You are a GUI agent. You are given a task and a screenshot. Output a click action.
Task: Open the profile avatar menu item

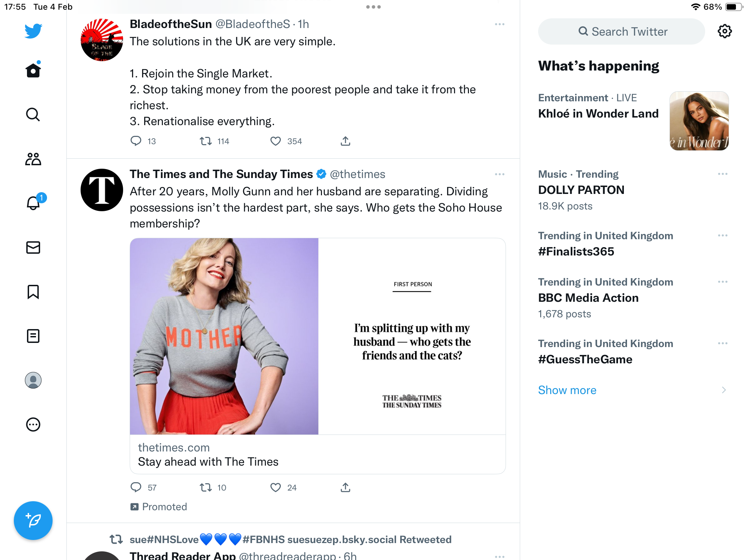pos(33,380)
